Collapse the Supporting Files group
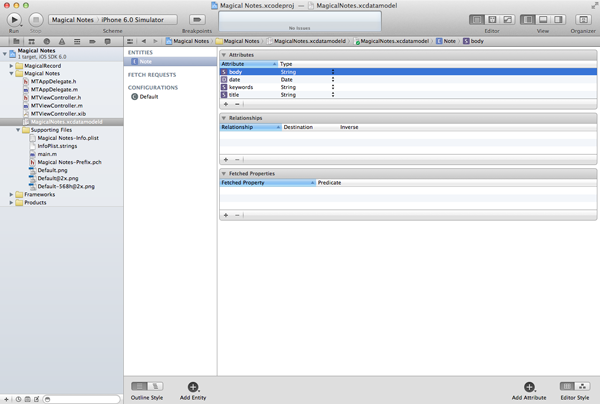600x404 pixels. 18,130
